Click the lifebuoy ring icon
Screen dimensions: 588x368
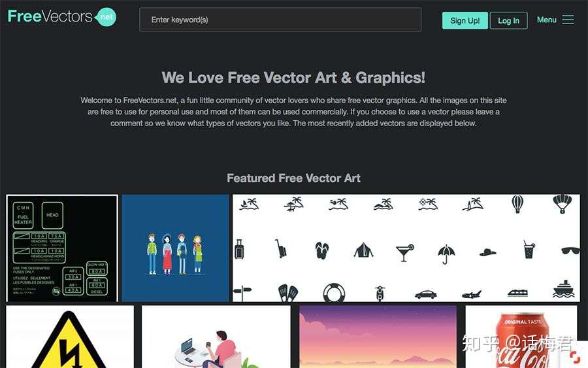334,293
